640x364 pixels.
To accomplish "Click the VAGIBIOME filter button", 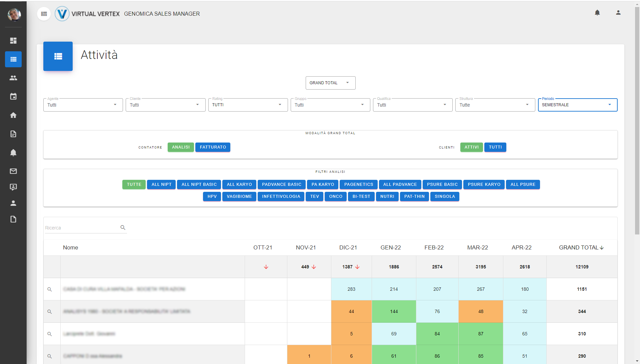I will pyautogui.click(x=239, y=196).
